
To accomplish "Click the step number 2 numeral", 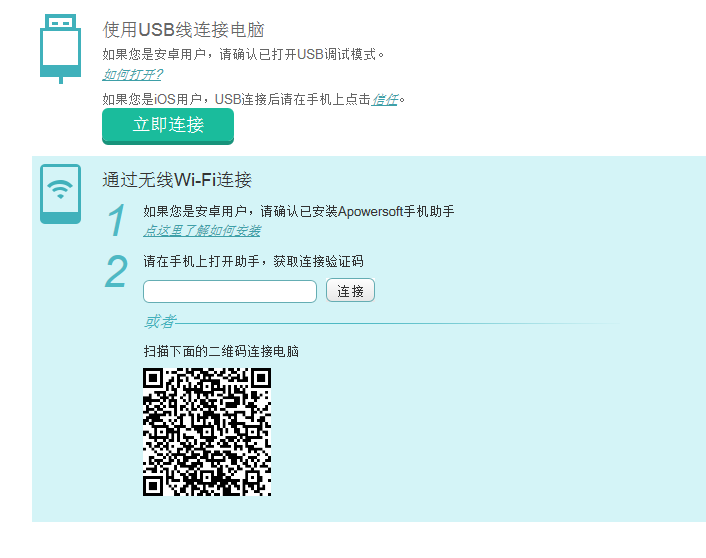I will click(116, 271).
